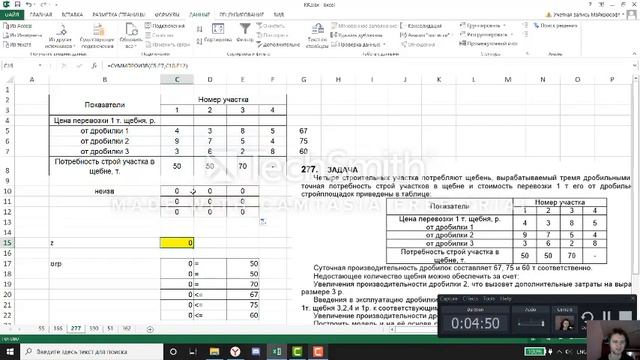Open Tools menu in Camtasia recorder
The width and height of the screenshot is (640, 360).
(x=489, y=299)
